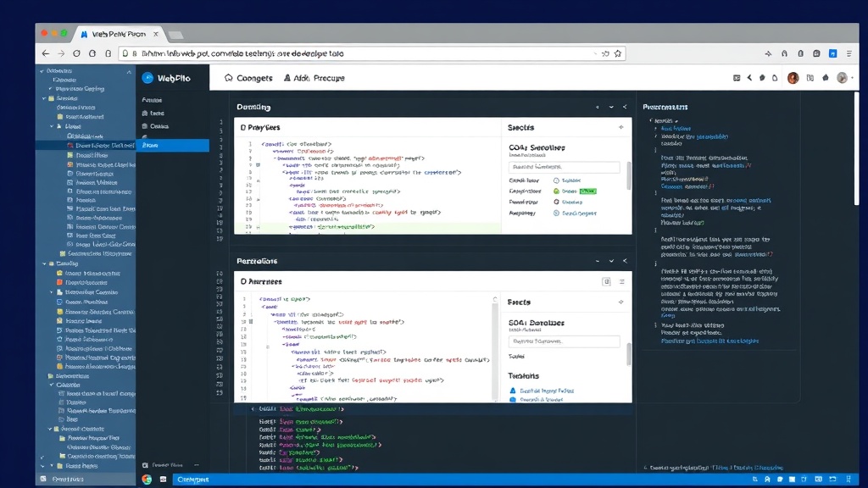Image resolution: width=868 pixels, height=488 pixels.
Task: Collapse the top folder in the file tree
Action: pyautogui.click(x=42, y=71)
